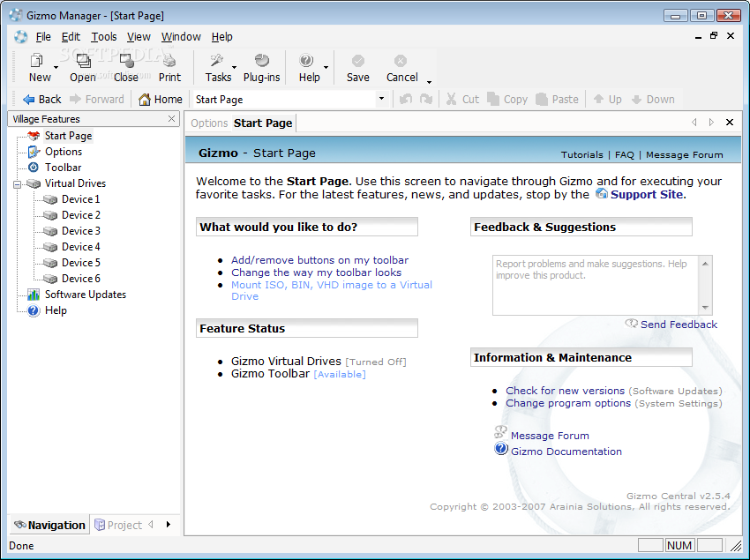This screenshot has height=560, width=750.
Task: Select Device 3 virtual drive
Action: pos(80,231)
